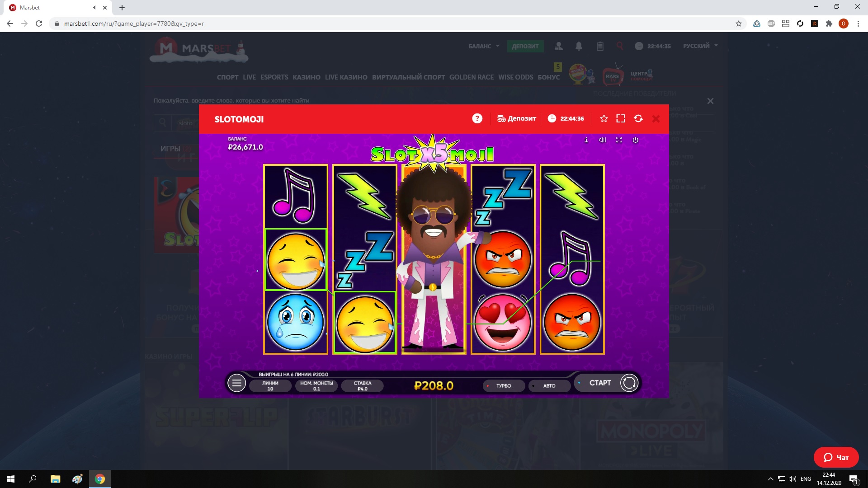
Task: Toggle Авто autoplay mode
Action: tap(549, 386)
